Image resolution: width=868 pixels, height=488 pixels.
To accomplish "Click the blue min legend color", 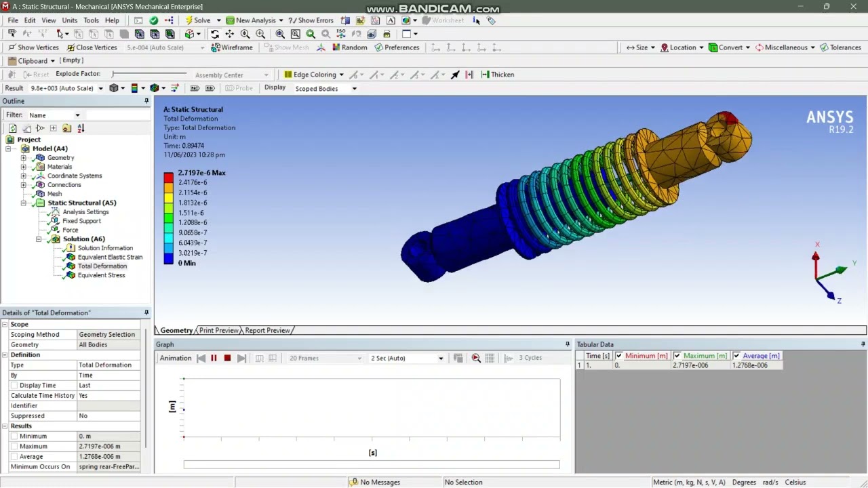I will [x=168, y=258].
